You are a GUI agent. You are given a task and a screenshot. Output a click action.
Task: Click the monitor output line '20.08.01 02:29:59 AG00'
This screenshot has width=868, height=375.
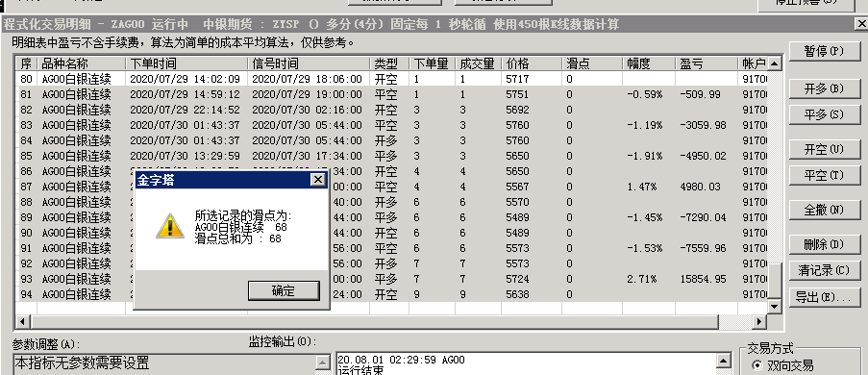tap(402, 360)
